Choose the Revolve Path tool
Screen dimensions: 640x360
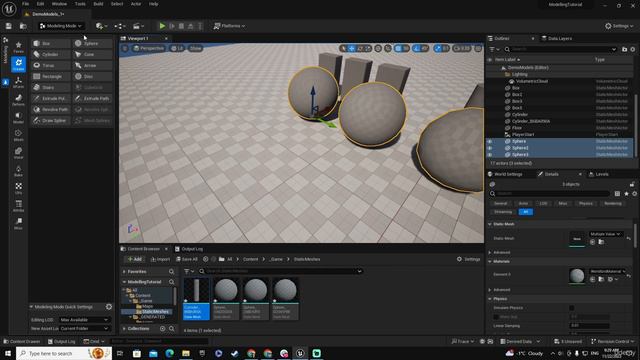(x=51, y=109)
